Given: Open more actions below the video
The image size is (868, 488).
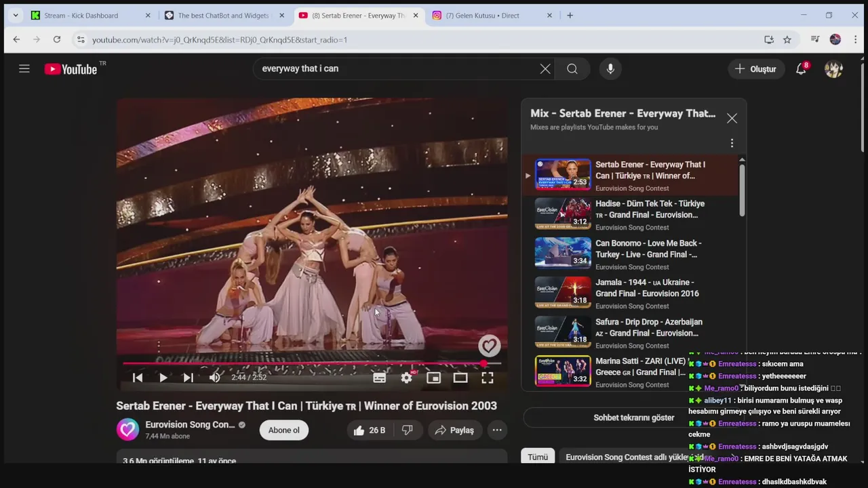Looking at the screenshot, I should tap(497, 430).
